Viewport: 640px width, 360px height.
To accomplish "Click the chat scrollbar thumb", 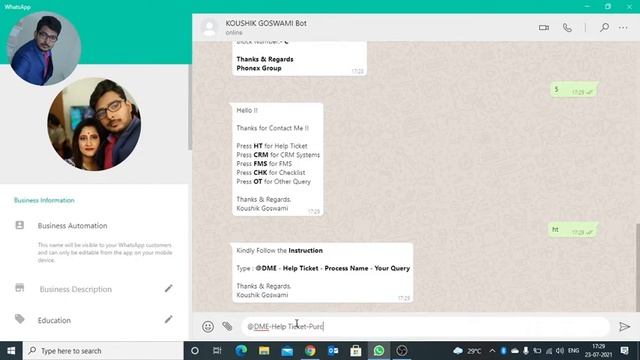I will click(637, 267).
